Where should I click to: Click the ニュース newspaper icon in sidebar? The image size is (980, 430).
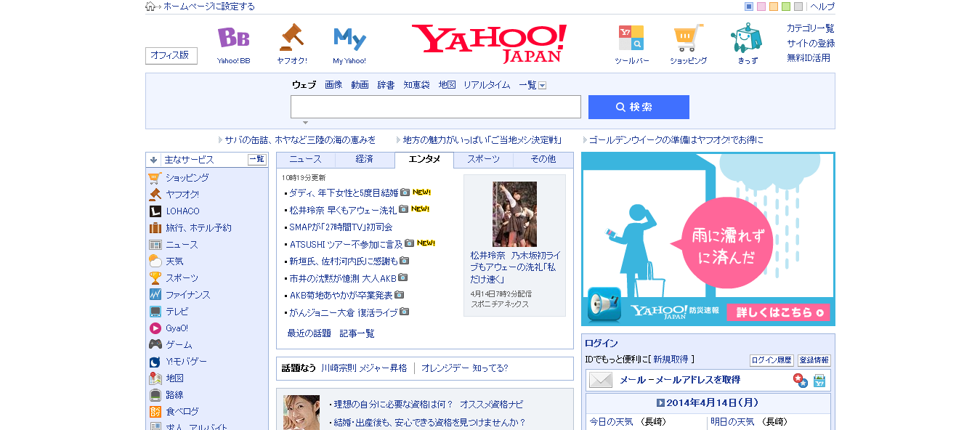(155, 245)
